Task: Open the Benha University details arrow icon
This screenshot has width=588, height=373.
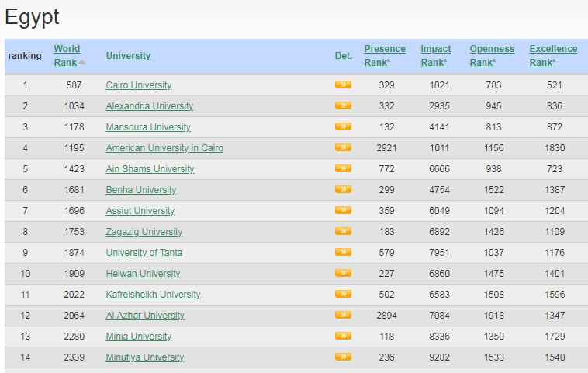Action: coord(343,189)
